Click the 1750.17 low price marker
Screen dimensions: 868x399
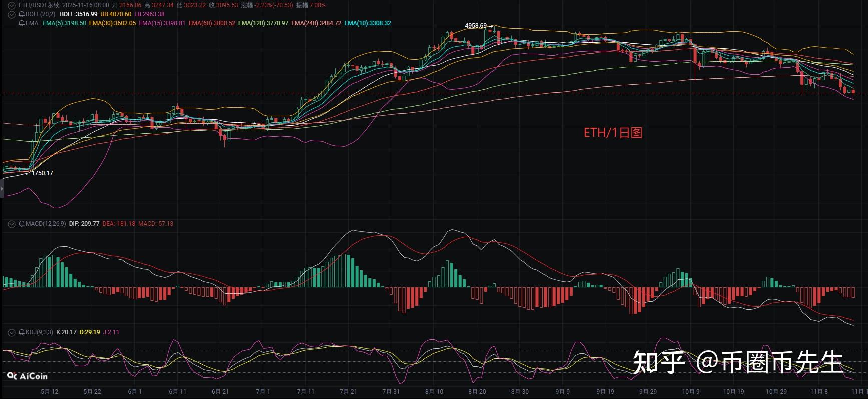[x=42, y=173]
